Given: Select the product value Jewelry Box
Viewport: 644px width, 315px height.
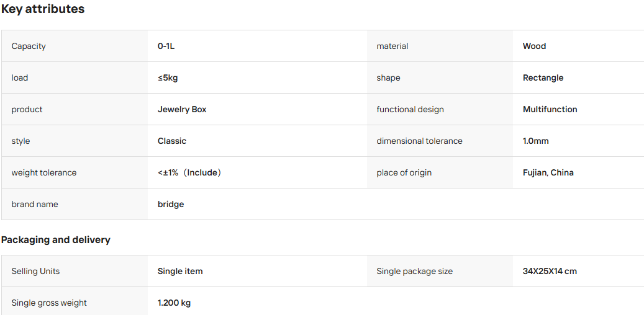Looking at the screenshot, I should pos(182,109).
